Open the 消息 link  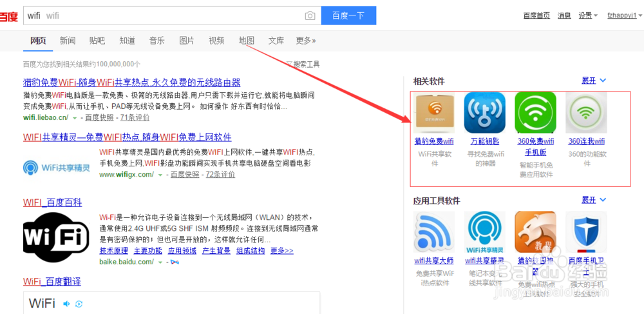coord(564,15)
